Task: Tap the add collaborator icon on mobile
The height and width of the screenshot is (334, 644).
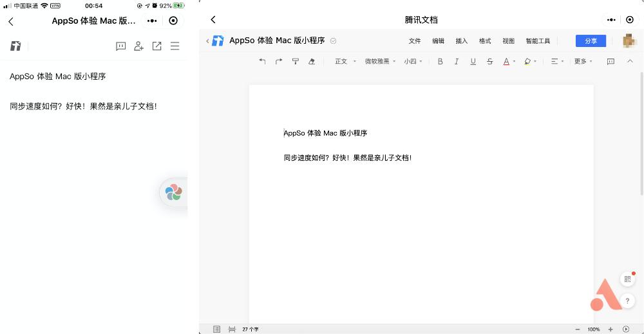Action: click(x=138, y=46)
